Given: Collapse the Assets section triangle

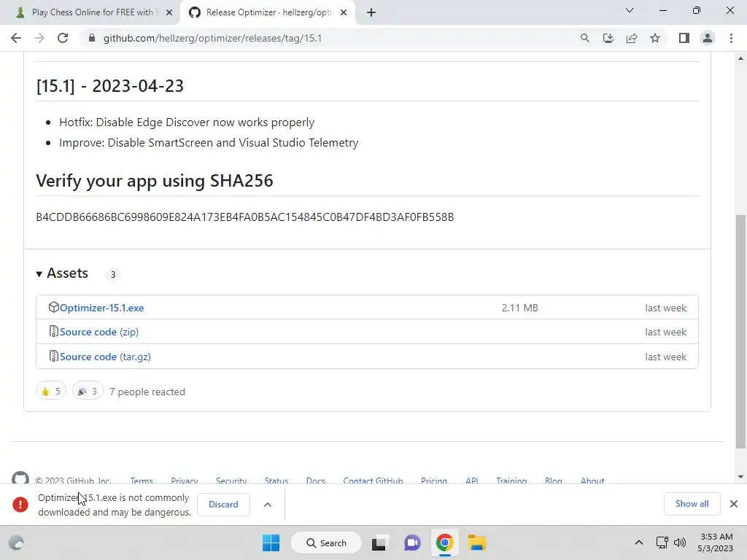Looking at the screenshot, I should (x=39, y=274).
